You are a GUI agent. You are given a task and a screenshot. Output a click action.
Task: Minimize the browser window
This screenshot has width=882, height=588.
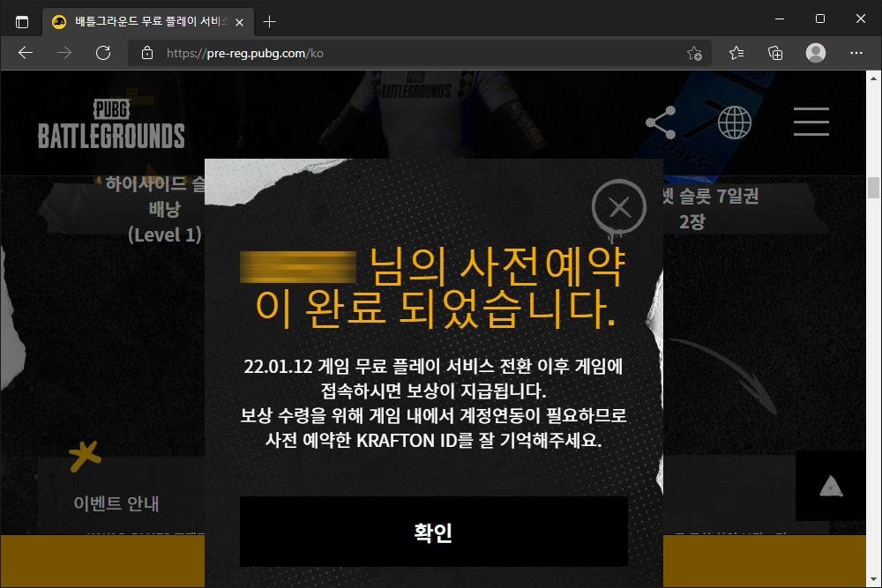coord(780,19)
